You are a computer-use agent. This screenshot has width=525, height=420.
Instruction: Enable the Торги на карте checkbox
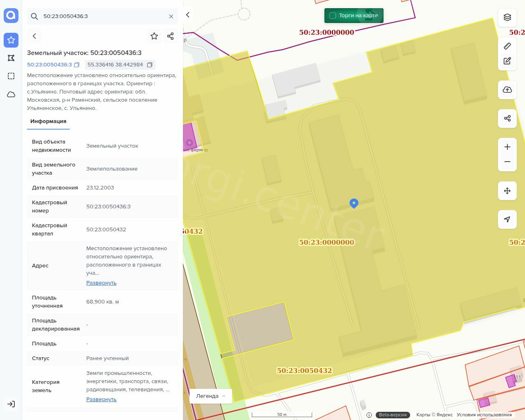point(333,16)
